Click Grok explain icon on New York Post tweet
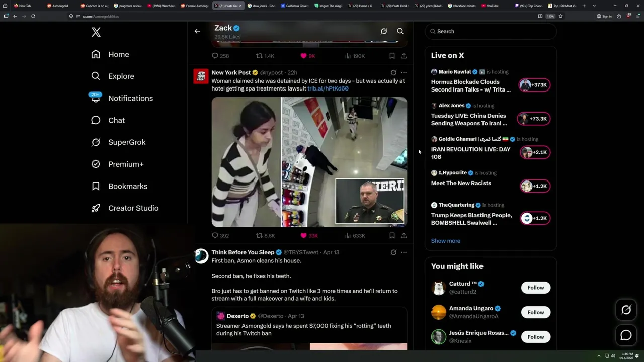The image size is (644, 362). (x=393, y=73)
